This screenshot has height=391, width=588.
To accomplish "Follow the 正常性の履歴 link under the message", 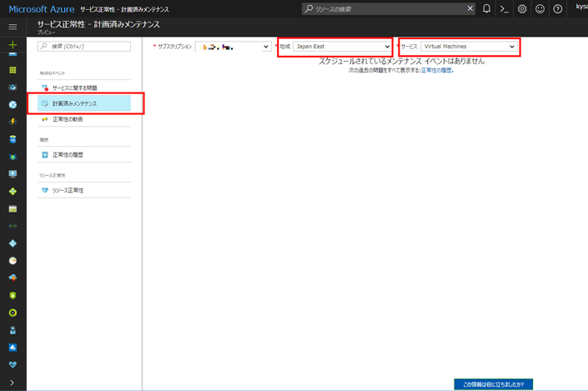I will (x=437, y=70).
